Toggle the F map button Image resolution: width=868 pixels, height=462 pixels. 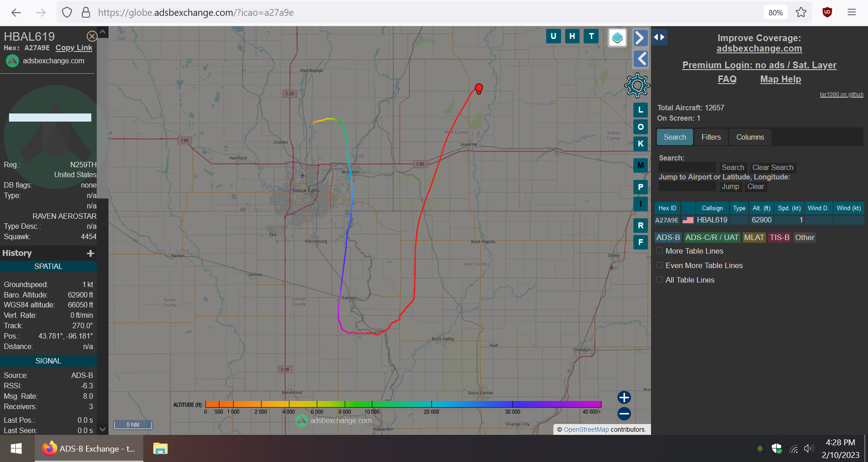click(641, 242)
